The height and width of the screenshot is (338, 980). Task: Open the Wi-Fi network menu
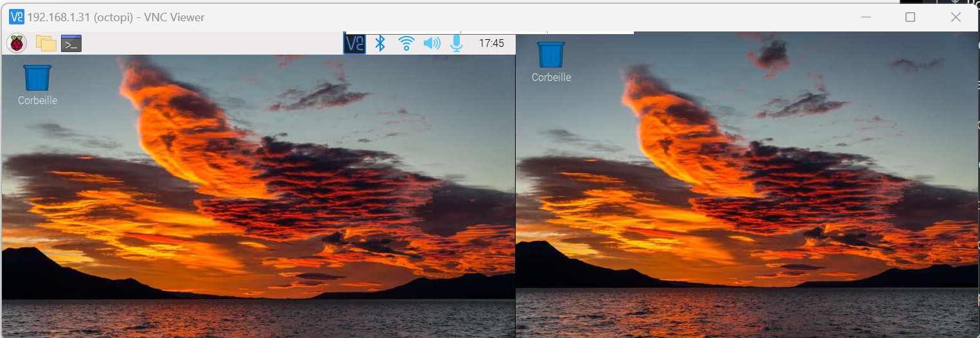406,43
